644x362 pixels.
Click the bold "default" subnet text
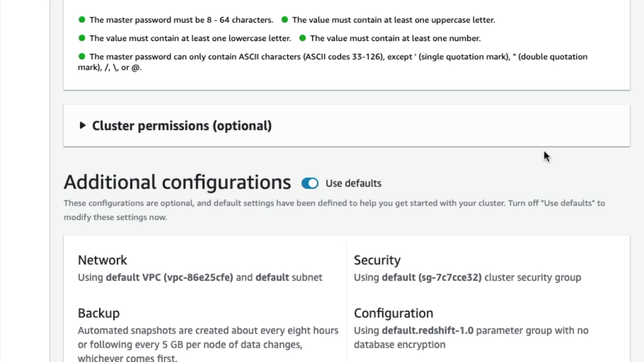click(x=272, y=278)
